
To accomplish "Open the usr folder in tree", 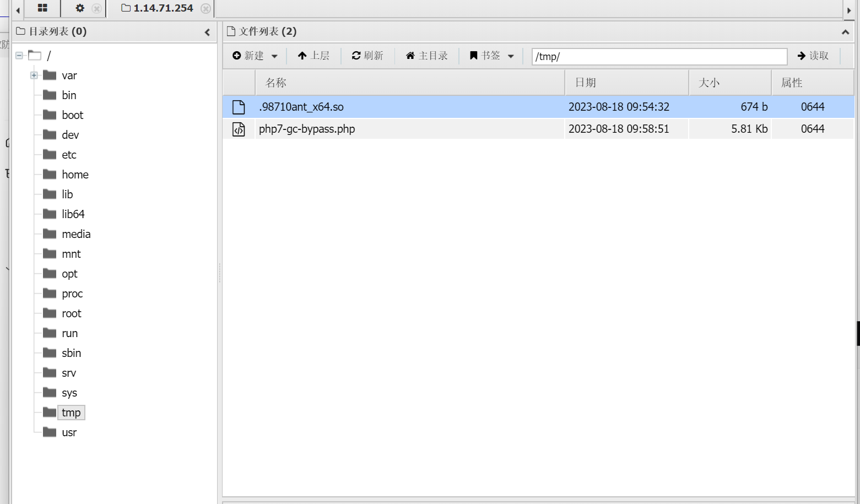I will click(x=69, y=432).
